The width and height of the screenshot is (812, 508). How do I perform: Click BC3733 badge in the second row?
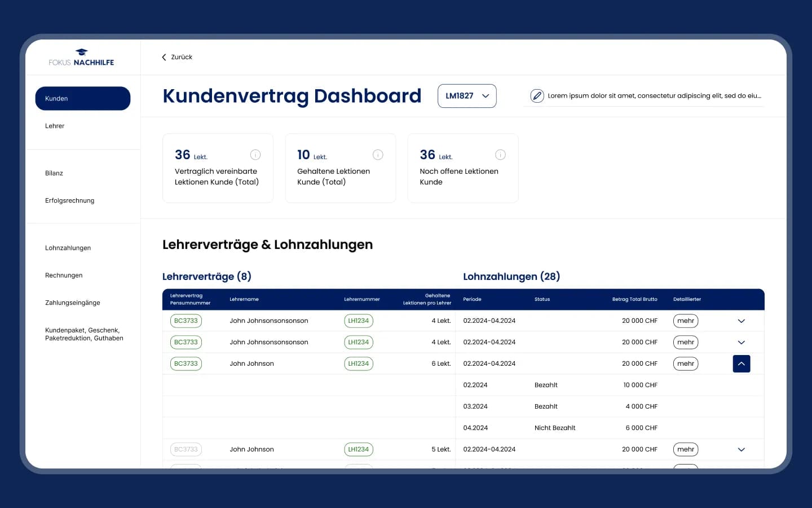pyautogui.click(x=186, y=343)
